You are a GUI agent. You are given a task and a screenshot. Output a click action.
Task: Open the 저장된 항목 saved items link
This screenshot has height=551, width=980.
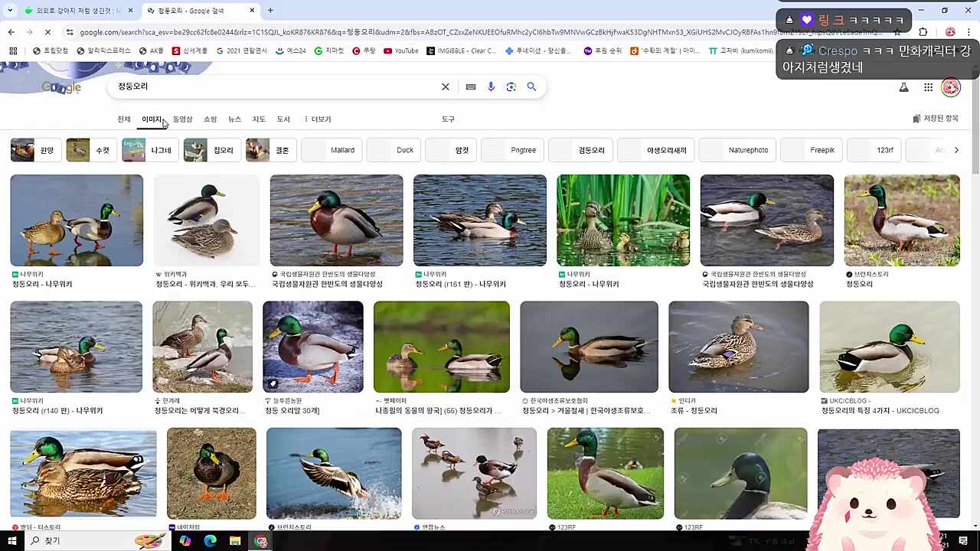coord(936,119)
